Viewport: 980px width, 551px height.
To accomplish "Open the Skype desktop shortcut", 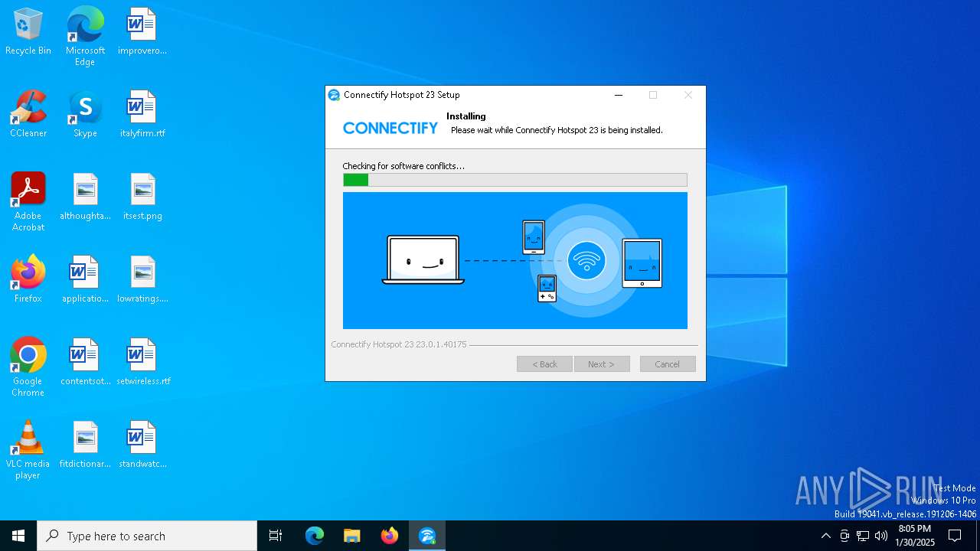I will pos(85,115).
